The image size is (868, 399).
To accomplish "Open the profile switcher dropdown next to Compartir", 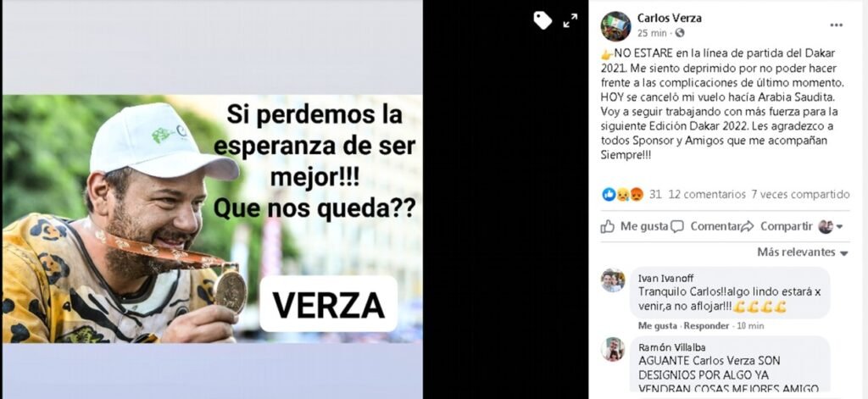I will (x=831, y=226).
